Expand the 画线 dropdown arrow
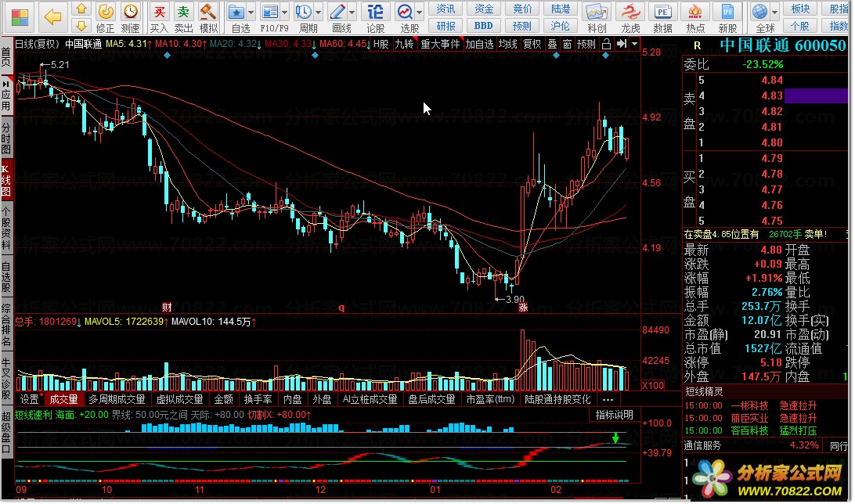Image resolution: width=855 pixels, height=504 pixels. pyautogui.click(x=352, y=12)
